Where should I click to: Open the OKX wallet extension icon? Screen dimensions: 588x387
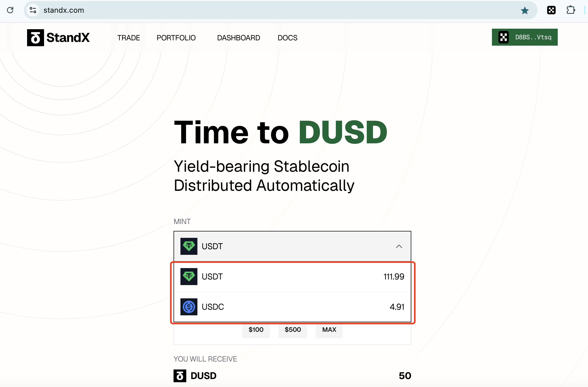tap(551, 10)
